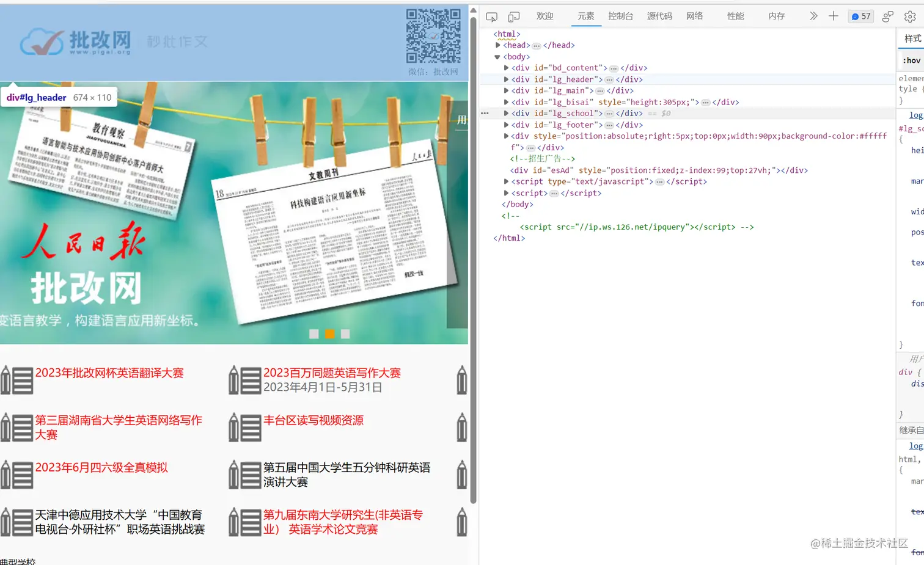This screenshot has height=565, width=924.
Task: Click the WeChat QR code image
Action: click(x=434, y=36)
